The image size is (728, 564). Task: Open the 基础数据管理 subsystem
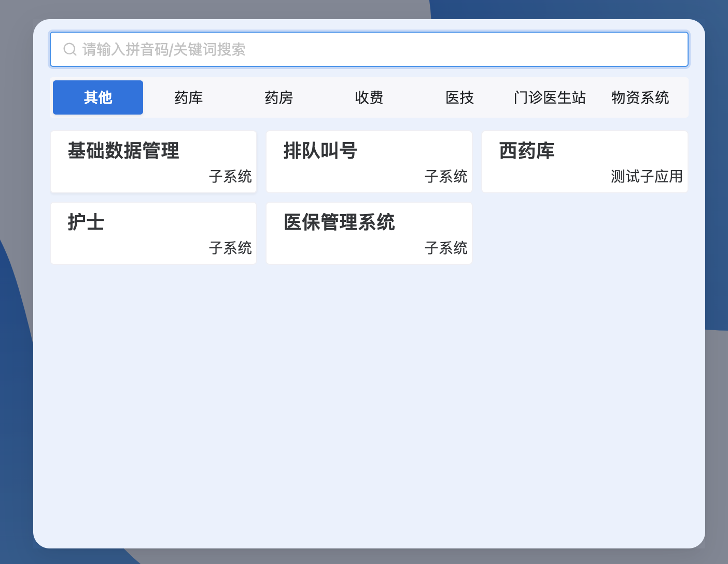point(153,162)
